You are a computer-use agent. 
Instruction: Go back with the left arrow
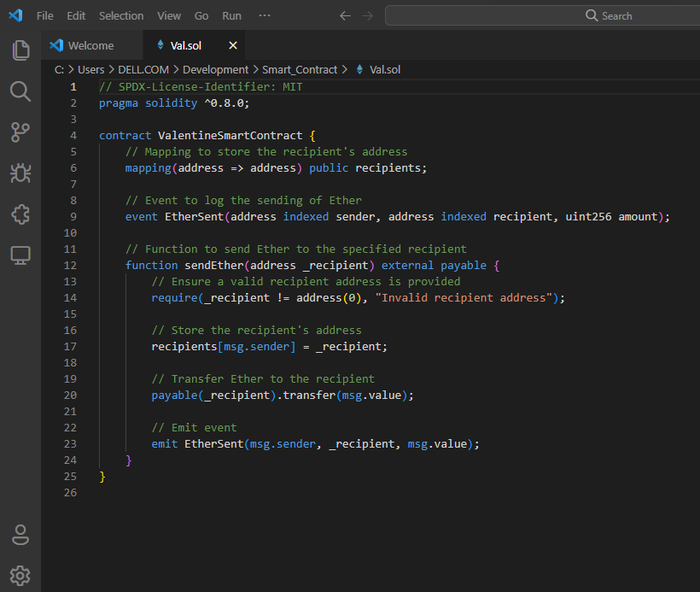point(345,16)
